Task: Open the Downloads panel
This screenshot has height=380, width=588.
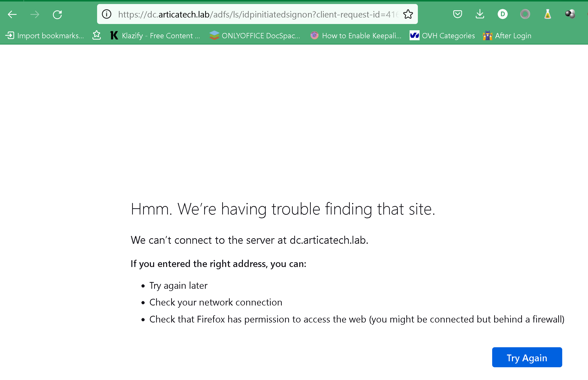Action: (x=480, y=14)
